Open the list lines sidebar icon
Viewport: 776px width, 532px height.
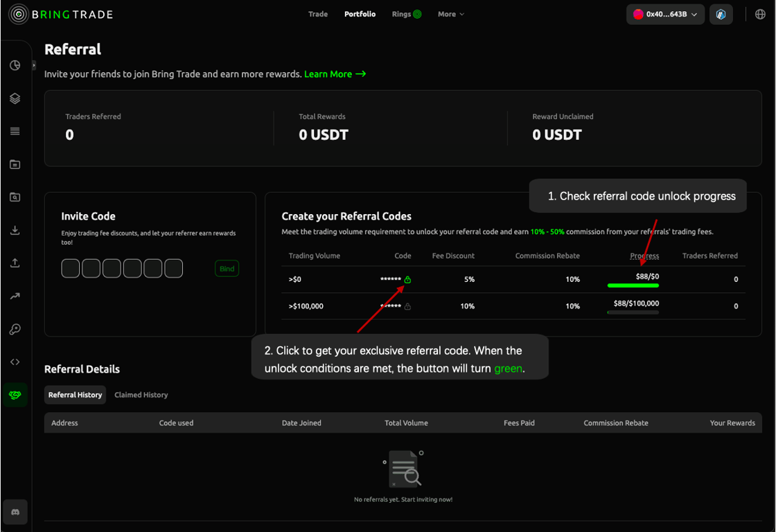[x=15, y=131]
